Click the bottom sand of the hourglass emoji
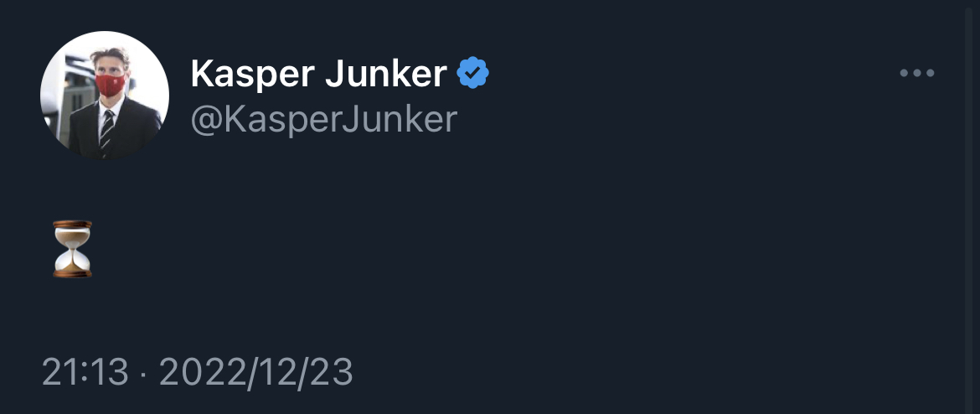 72,264
